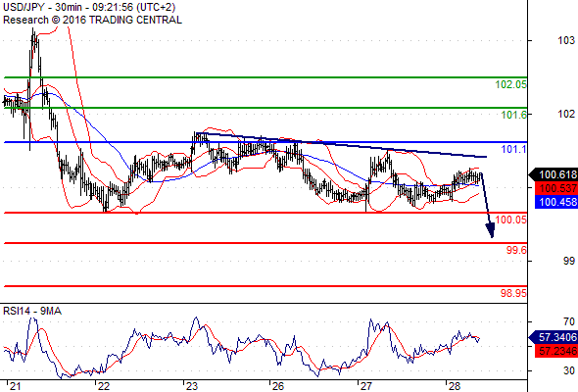Select the USD/JPY 30min chart title
This screenshot has width=578, height=392.
[89, 7]
